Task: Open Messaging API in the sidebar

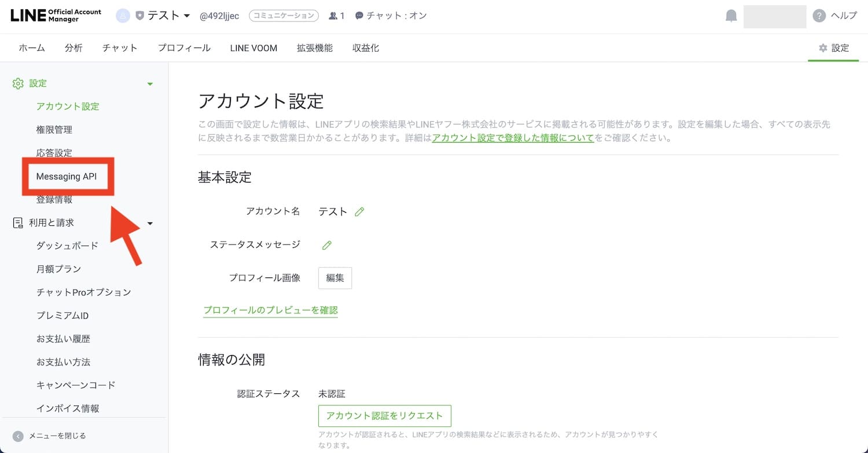Action: 67,176
